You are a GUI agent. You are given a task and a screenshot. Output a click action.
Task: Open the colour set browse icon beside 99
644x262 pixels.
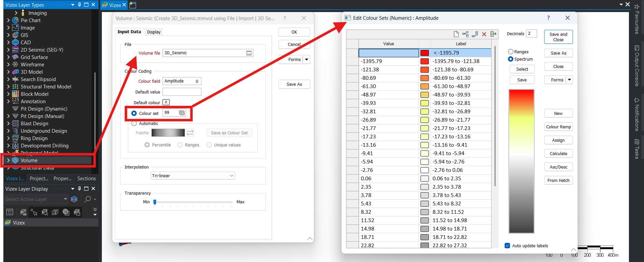[182, 113]
